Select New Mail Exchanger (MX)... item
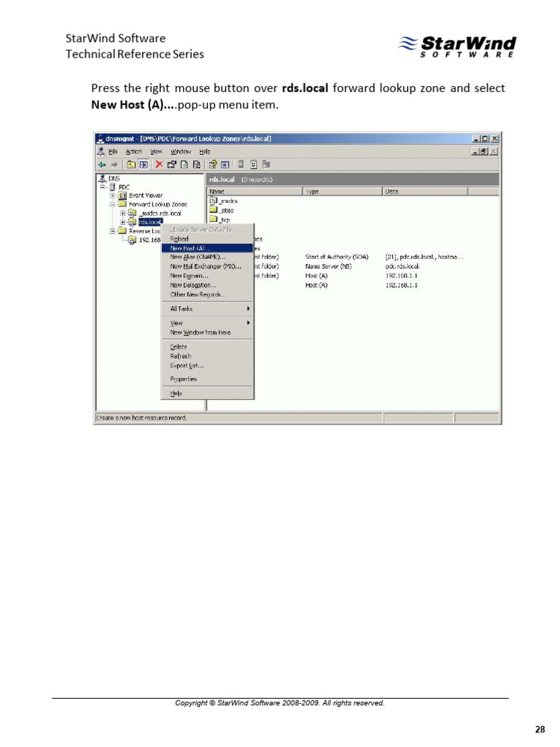 point(206,267)
